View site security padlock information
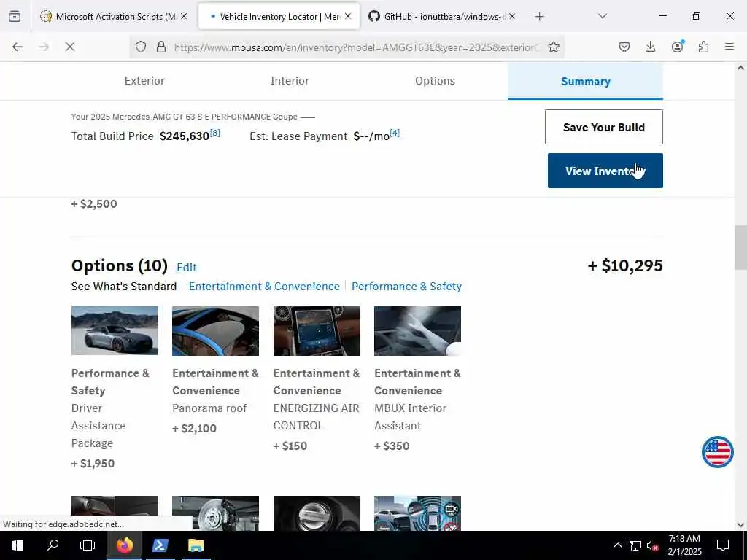The height and width of the screenshot is (560, 747). tap(161, 47)
